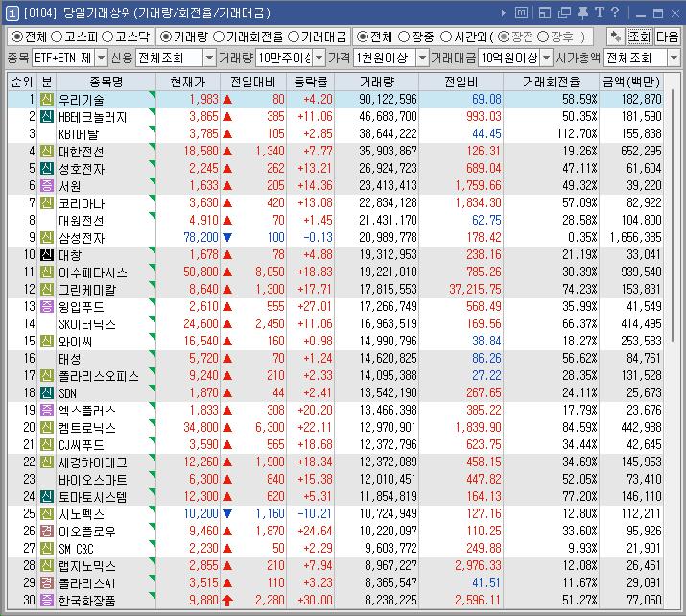The height and width of the screenshot is (616, 686).
Task: Click the 전일대비 column header
Action: pos(253,82)
